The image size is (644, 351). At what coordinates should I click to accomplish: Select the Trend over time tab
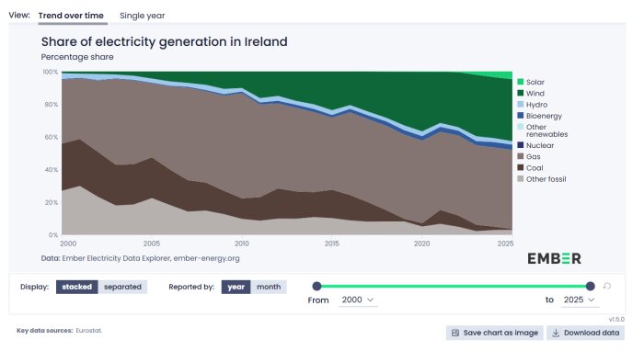coord(71,16)
